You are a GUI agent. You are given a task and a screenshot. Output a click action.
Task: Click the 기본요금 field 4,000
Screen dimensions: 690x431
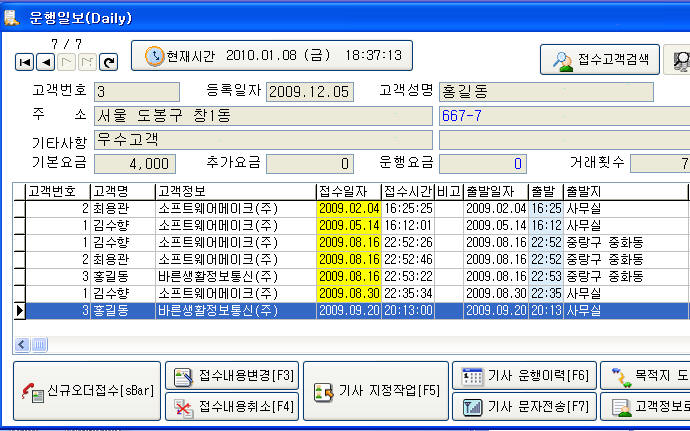pyautogui.click(x=135, y=164)
